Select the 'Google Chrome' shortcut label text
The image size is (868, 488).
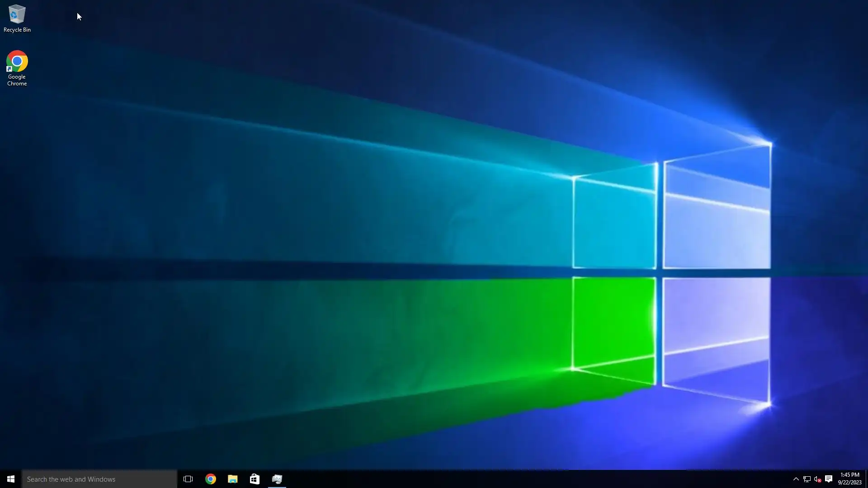tap(17, 80)
